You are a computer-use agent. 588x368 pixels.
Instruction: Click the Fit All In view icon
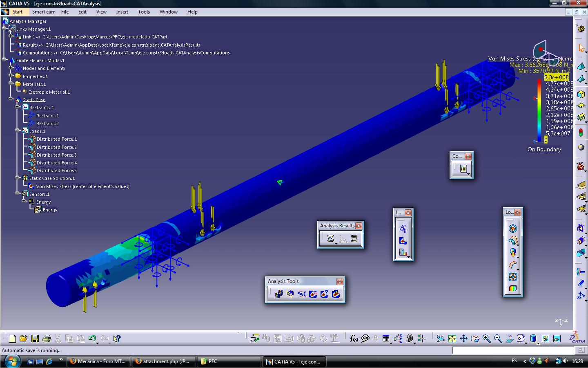tap(452, 339)
